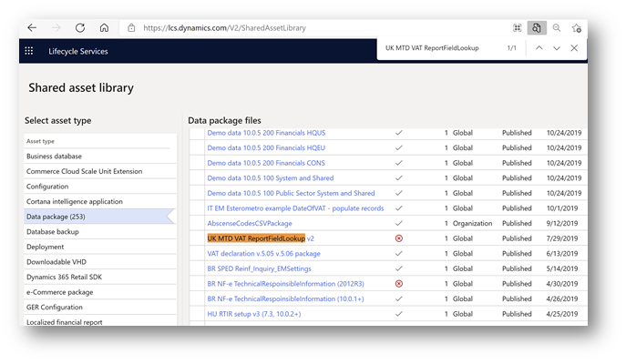Click checkmark icon in BR NF-e (10.0.1+) row
Viewport: 626px width, 364px height.
click(399, 299)
